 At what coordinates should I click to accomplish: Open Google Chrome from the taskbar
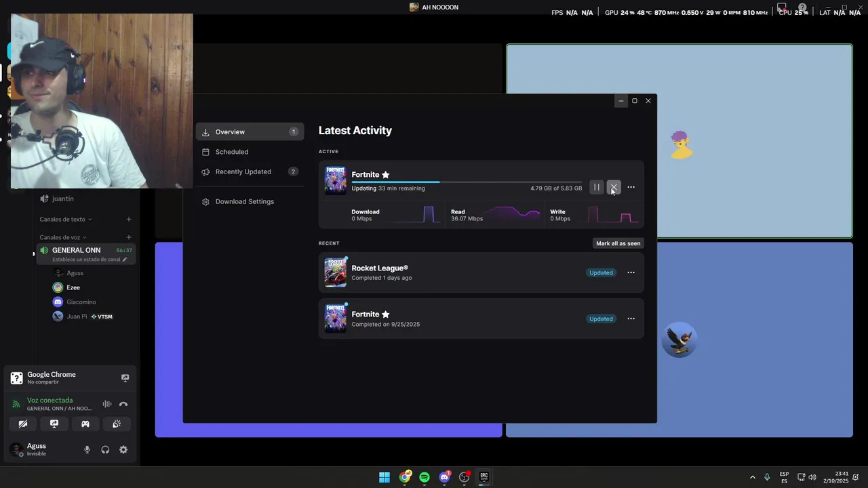tap(405, 477)
